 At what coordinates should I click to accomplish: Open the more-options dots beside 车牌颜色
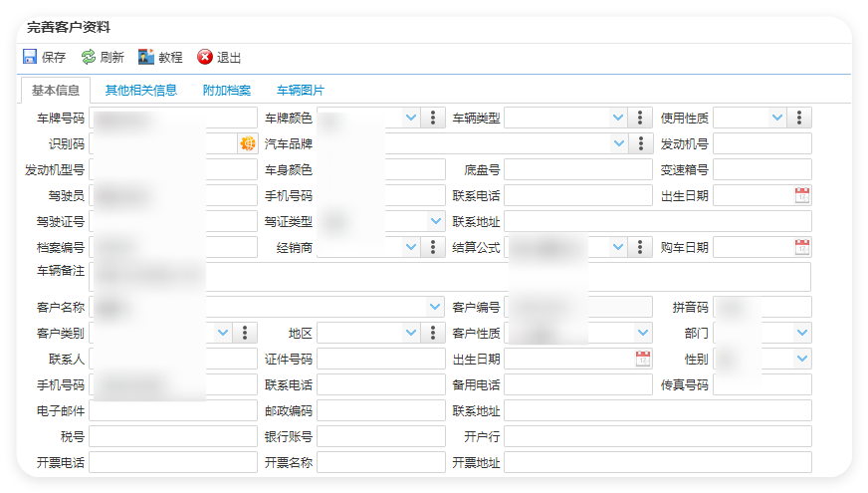pos(433,118)
